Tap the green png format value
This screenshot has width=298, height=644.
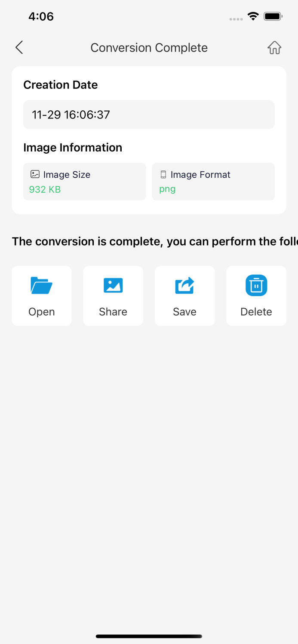(167, 189)
